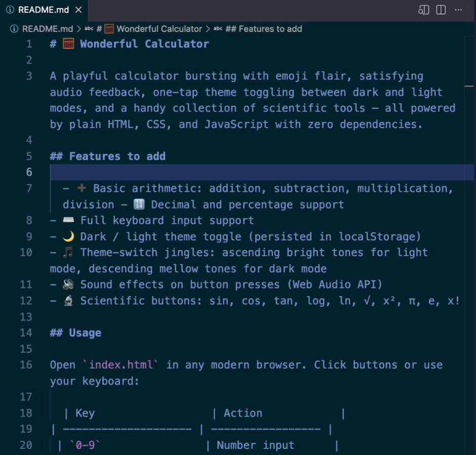This screenshot has width=476, height=455.
Task: Click the Split Editor icon
Action: tap(441, 10)
